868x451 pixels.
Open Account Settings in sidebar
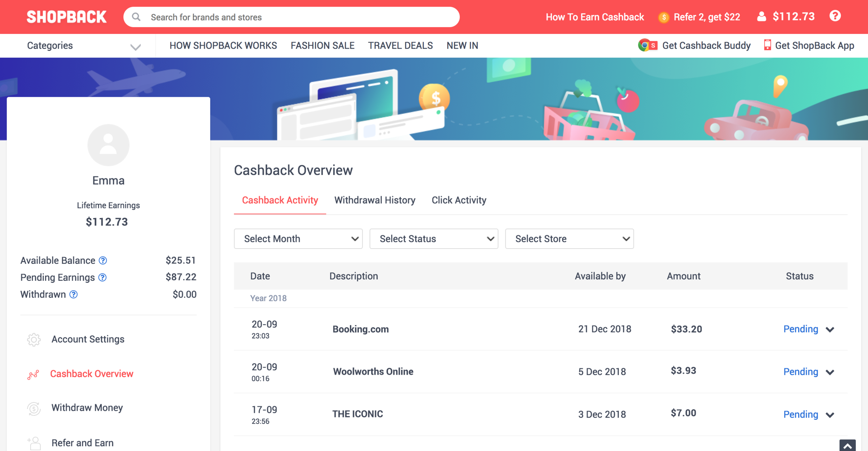tap(88, 339)
